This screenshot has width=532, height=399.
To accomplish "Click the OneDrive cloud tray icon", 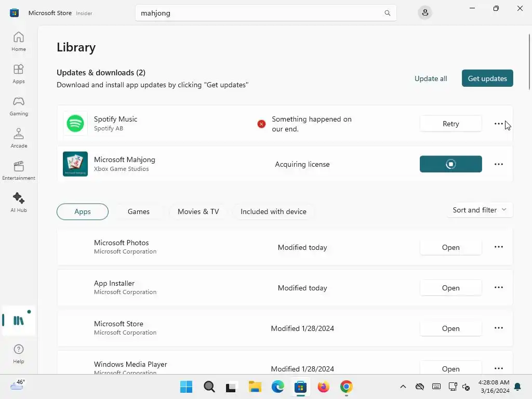I will 420,387.
